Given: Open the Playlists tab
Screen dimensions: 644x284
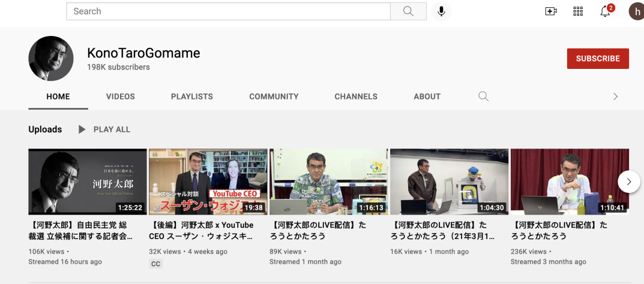Looking at the screenshot, I should (x=192, y=96).
